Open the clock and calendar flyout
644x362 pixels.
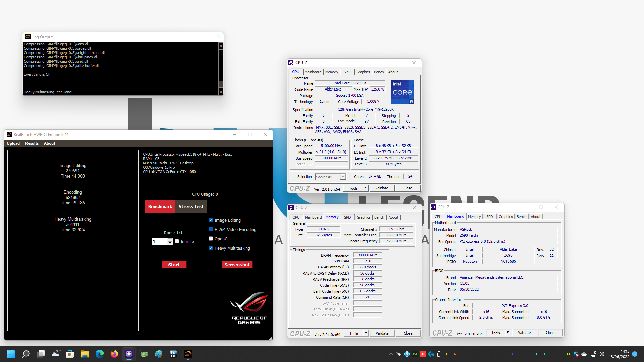[619, 354]
